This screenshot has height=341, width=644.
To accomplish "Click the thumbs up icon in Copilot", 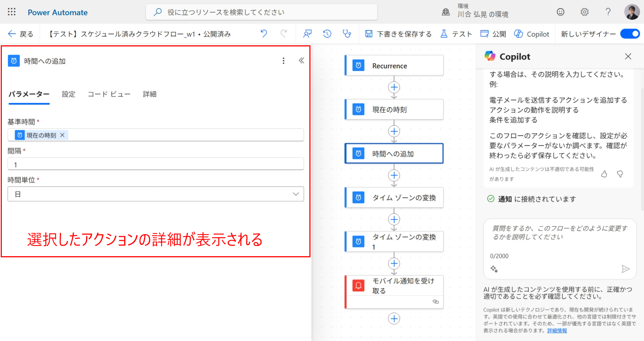I will tap(604, 174).
